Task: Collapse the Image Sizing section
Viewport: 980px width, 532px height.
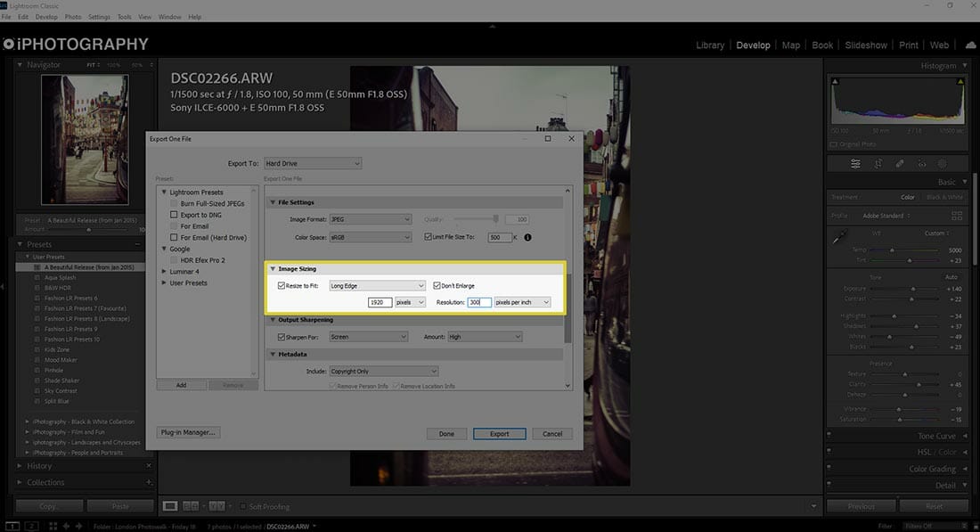Action: point(273,269)
